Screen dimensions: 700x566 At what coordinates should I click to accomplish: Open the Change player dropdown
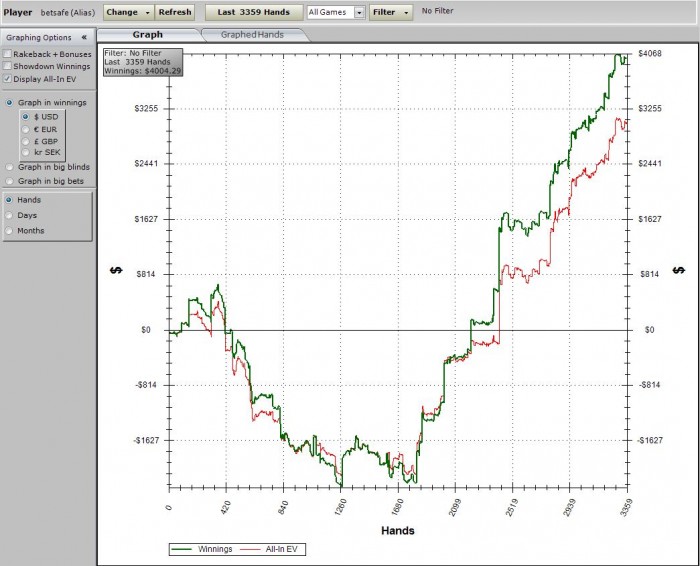click(x=129, y=12)
